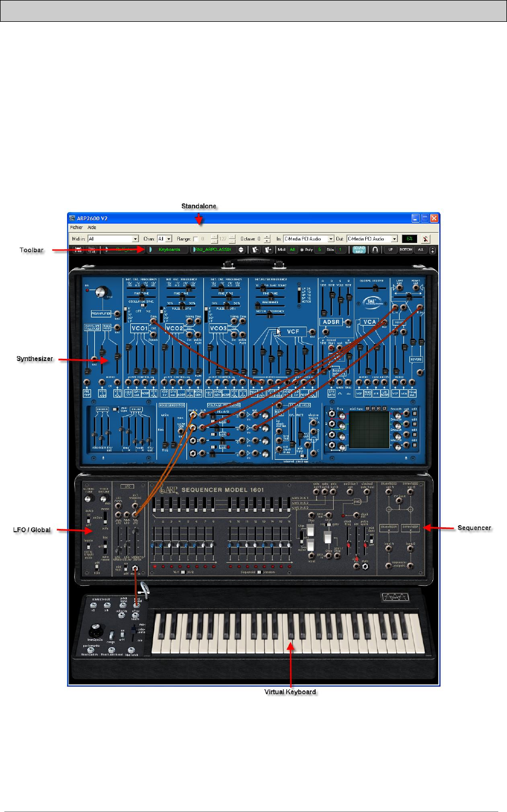Click the waveform logo badge on keyboard
The width and height of the screenshot is (507, 812).
(395, 597)
